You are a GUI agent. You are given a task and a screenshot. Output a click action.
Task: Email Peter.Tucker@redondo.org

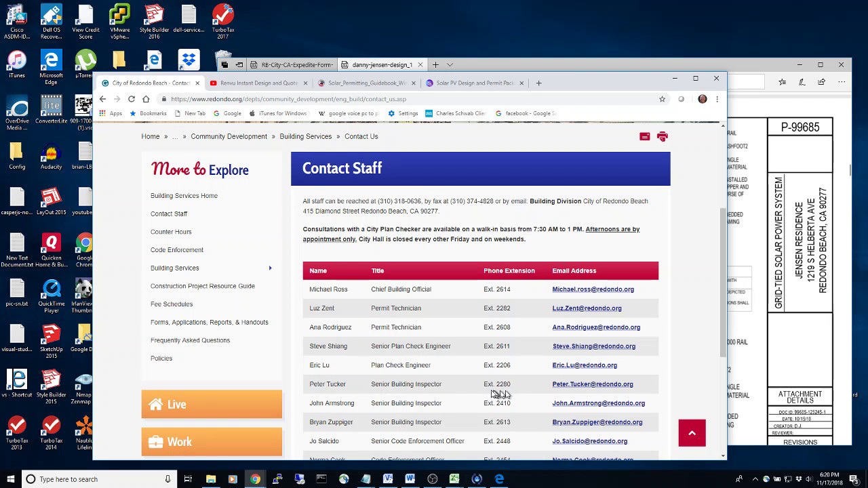click(593, 384)
